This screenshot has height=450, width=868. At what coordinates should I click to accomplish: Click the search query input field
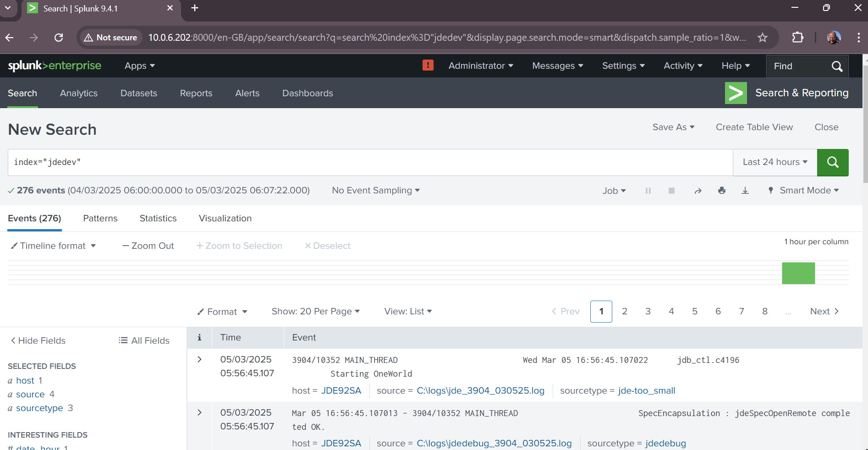(367, 162)
